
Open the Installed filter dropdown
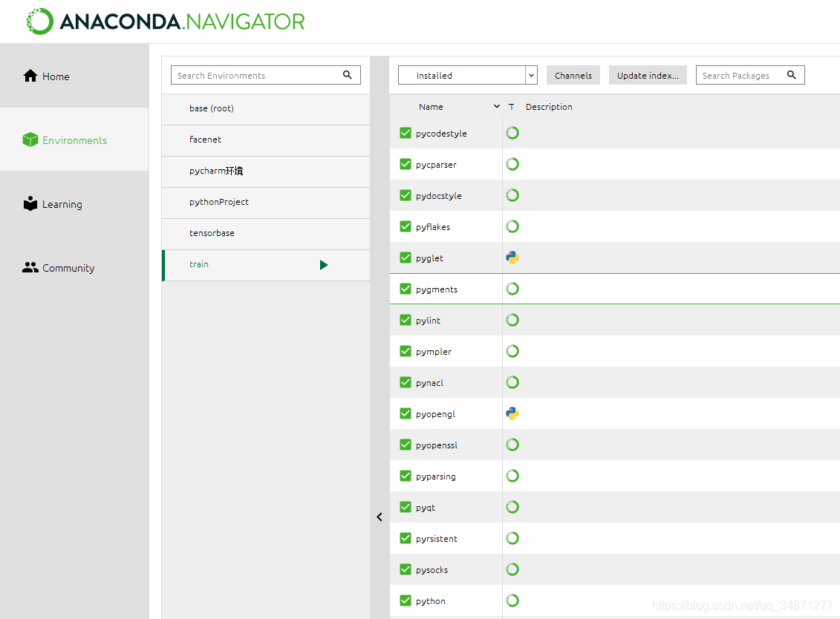468,75
